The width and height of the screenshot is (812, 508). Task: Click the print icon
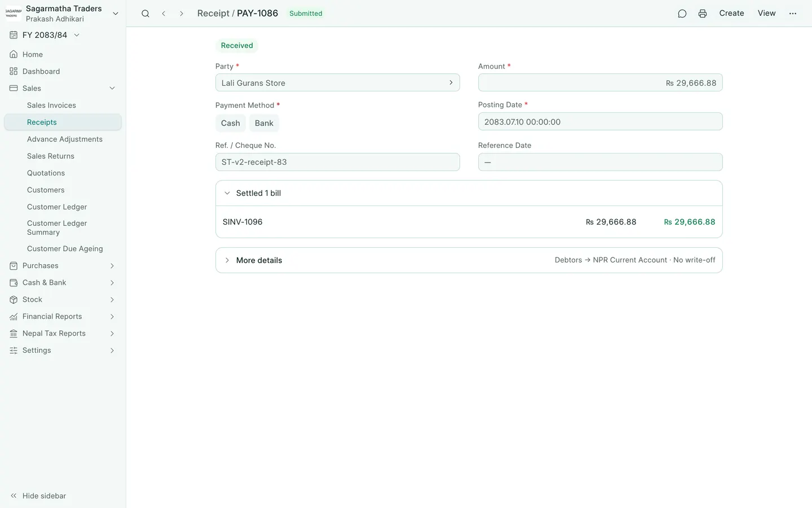pyautogui.click(x=703, y=14)
